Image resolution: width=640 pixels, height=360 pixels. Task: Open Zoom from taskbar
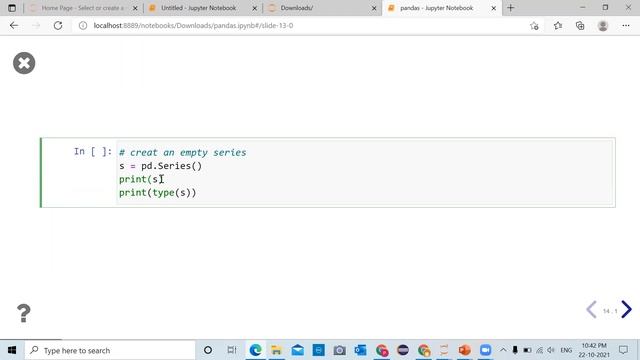[485, 350]
